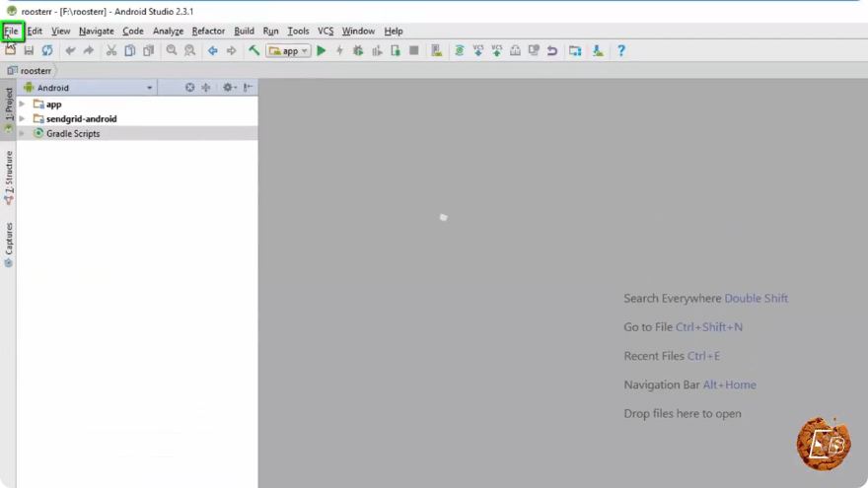Click the Undo arrow in toolbar
The image size is (868, 488).
tap(70, 51)
